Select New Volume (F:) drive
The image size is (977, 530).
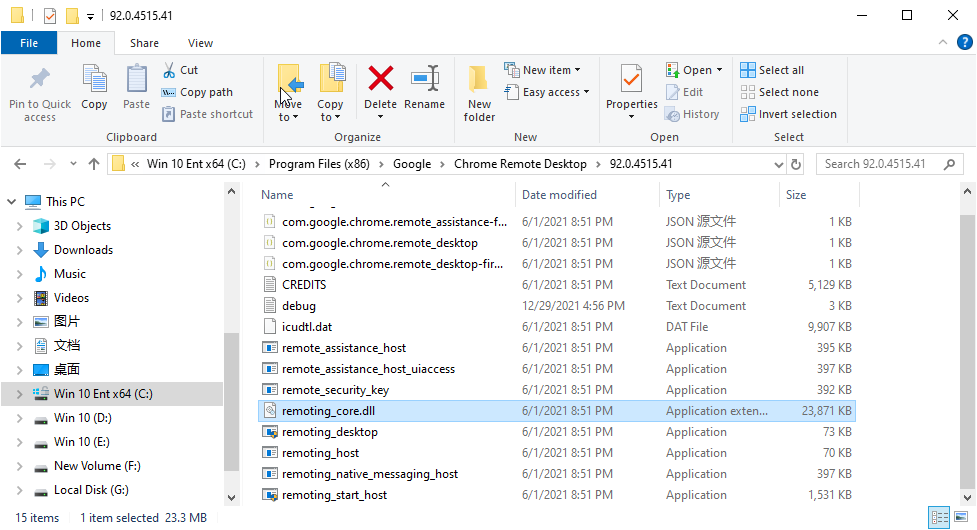[97, 466]
